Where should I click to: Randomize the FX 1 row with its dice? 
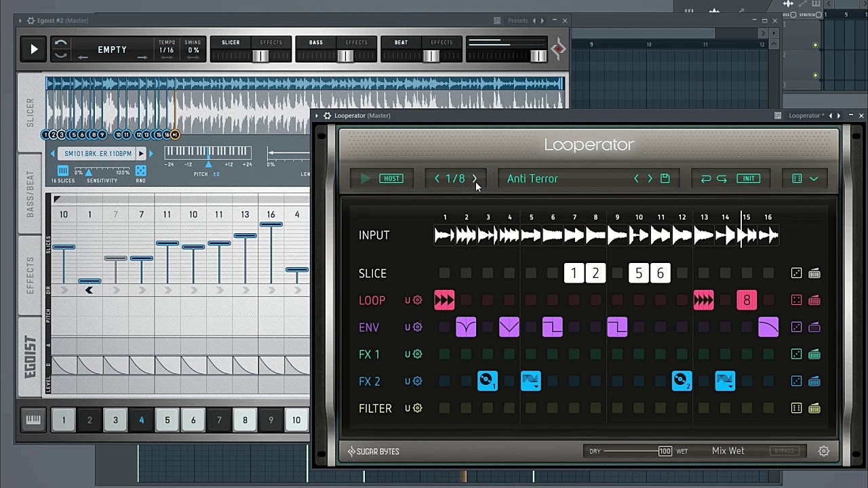click(x=796, y=354)
